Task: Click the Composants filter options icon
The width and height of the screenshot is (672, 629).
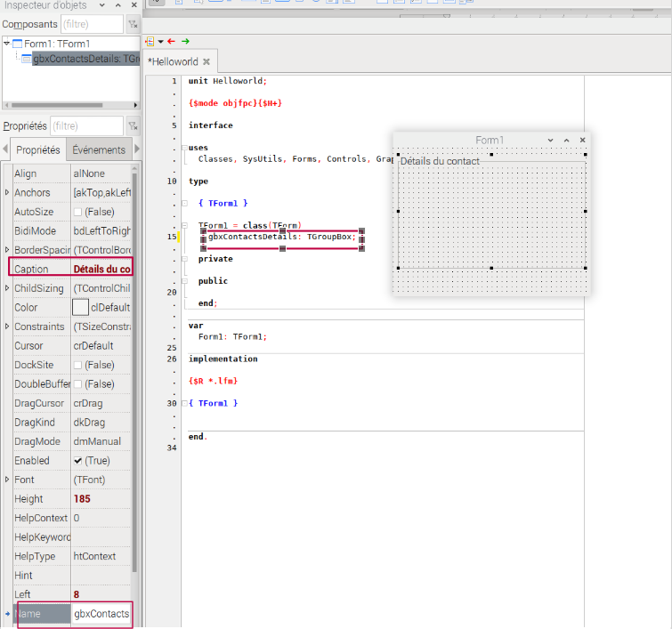Action: coord(132,25)
